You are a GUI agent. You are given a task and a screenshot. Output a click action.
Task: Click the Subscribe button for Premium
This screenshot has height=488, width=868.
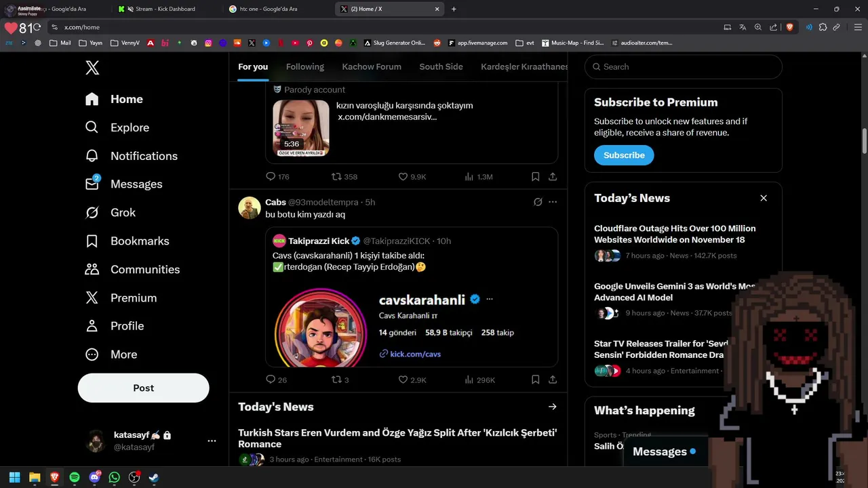(624, 155)
